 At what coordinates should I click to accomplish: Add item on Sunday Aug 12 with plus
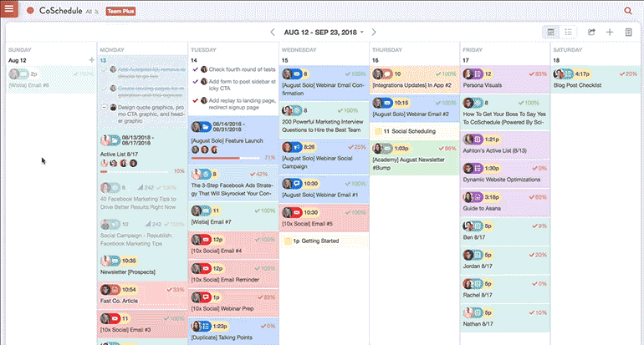point(91,60)
